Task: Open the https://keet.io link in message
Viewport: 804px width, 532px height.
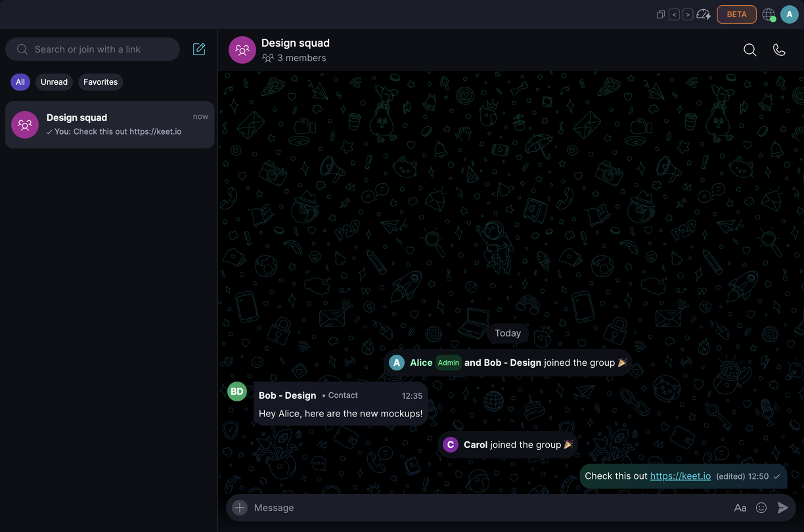Action: (x=681, y=476)
